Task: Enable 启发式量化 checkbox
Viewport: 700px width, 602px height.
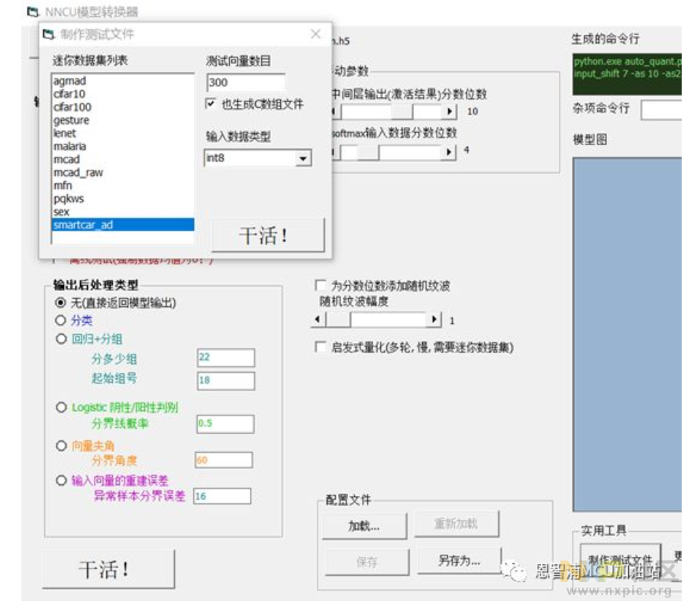Action: tap(321, 348)
